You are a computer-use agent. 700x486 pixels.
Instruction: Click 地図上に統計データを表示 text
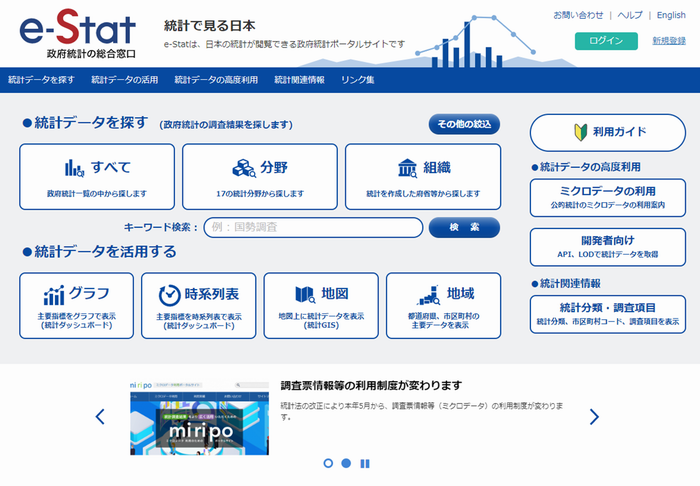click(x=321, y=316)
